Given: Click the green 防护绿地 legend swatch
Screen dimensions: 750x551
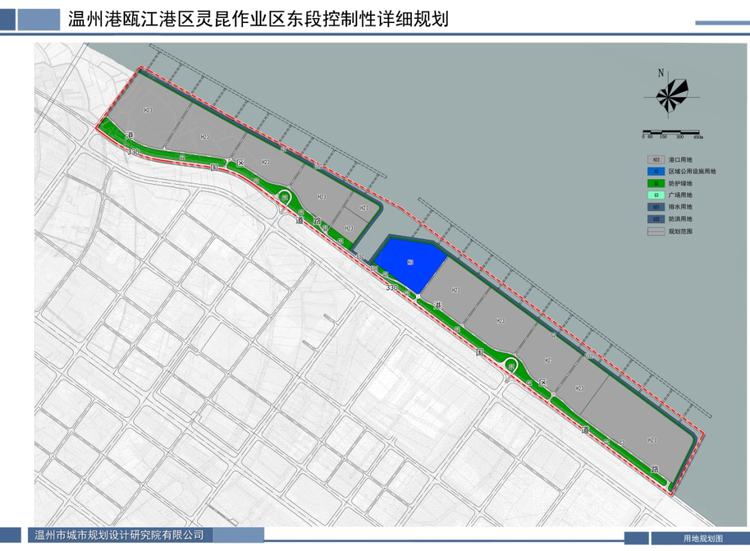Looking at the screenshot, I should pos(655,184).
